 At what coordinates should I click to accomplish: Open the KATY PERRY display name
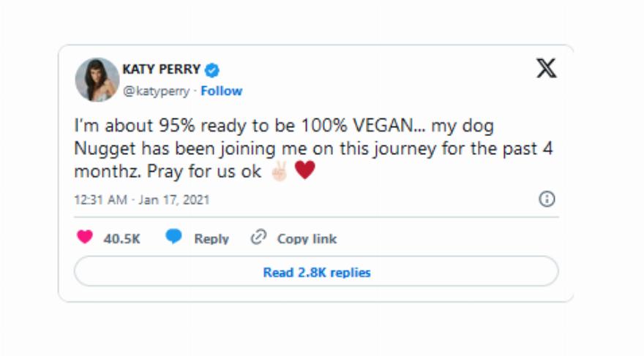[162, 70]
